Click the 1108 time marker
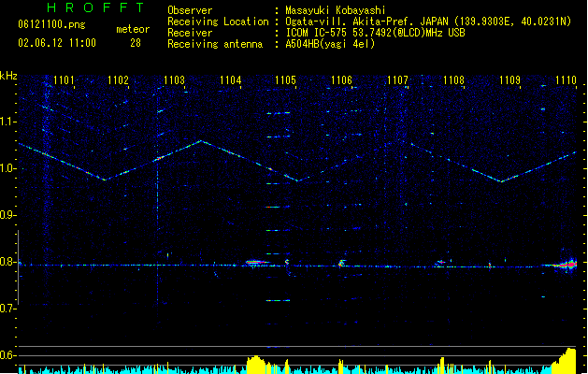Screen dimensions: 588x374 click(x=453, y=80)
